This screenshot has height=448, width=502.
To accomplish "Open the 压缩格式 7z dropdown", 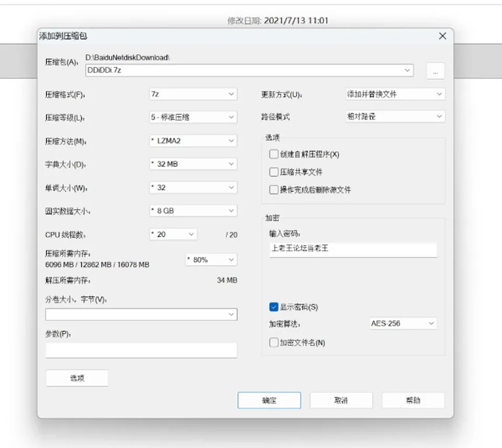I will point(193,94).
